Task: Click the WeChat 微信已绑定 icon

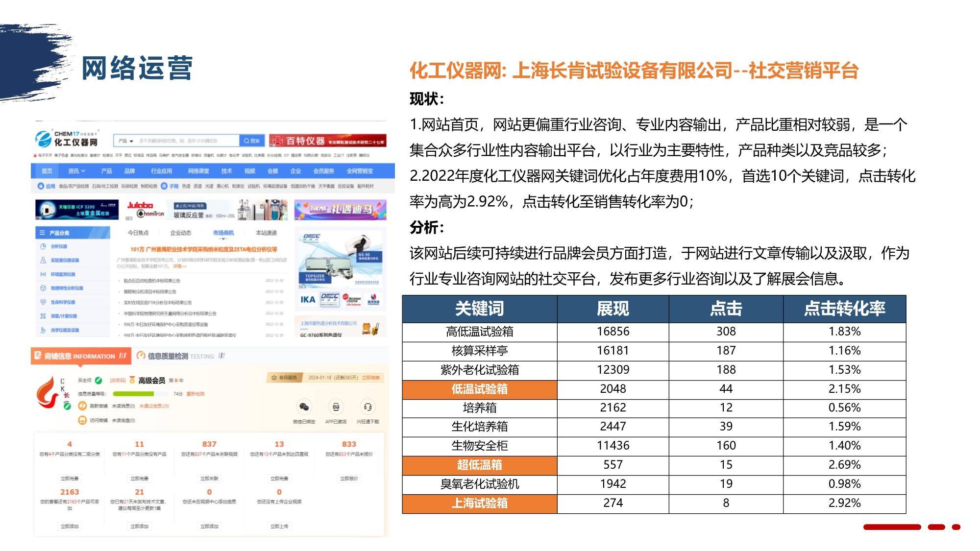Action: [x=304, y=407]
